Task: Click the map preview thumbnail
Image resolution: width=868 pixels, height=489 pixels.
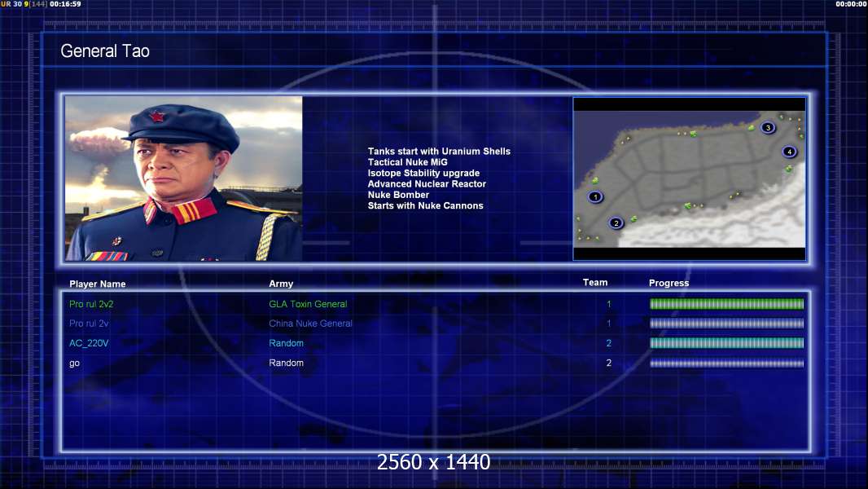Action: pyautogui.click(x=689, y=178)
